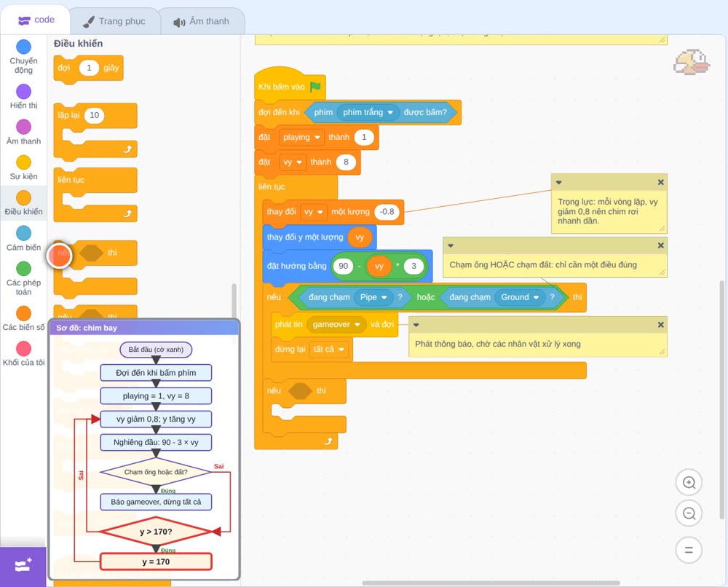
Task: Collapse the 'Chạm ống HOẶC chạm đất' comment
Action: pos(451,245)
